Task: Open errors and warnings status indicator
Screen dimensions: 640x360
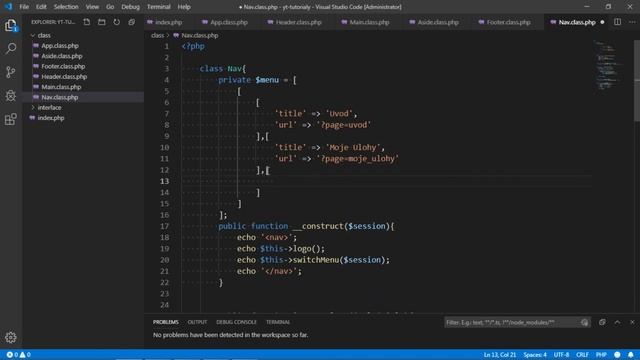Action: click(x=19, y=355)
